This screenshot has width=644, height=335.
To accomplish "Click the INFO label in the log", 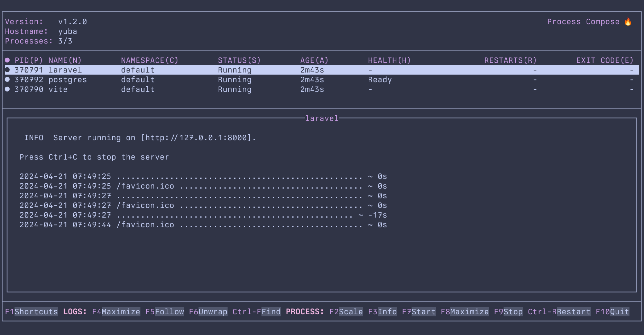I will click(34, 138).
